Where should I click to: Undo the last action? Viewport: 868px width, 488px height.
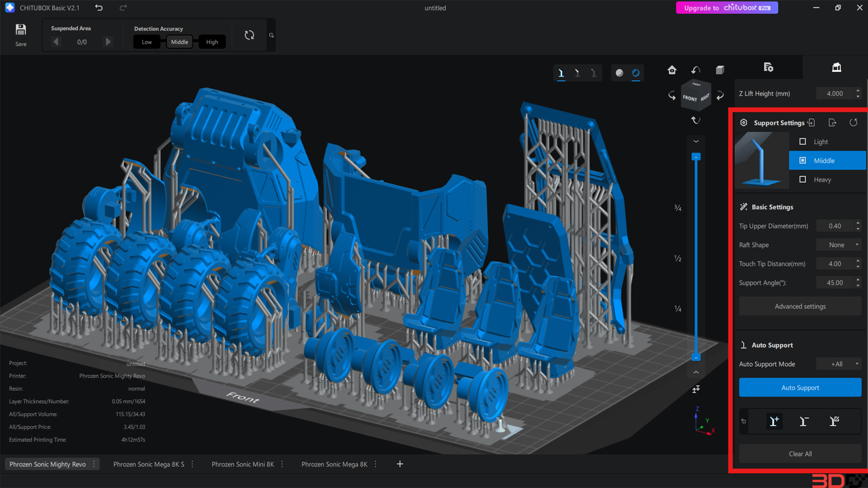(99, 8)
